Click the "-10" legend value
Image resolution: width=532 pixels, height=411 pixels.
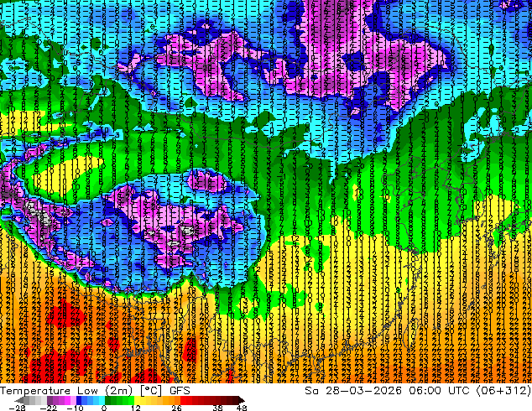click(x=75, y=408)
